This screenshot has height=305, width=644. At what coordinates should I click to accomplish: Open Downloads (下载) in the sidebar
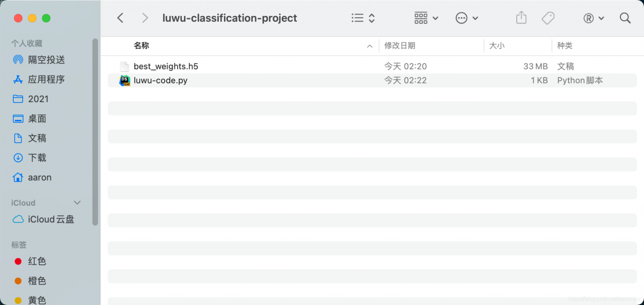[37, 158]
